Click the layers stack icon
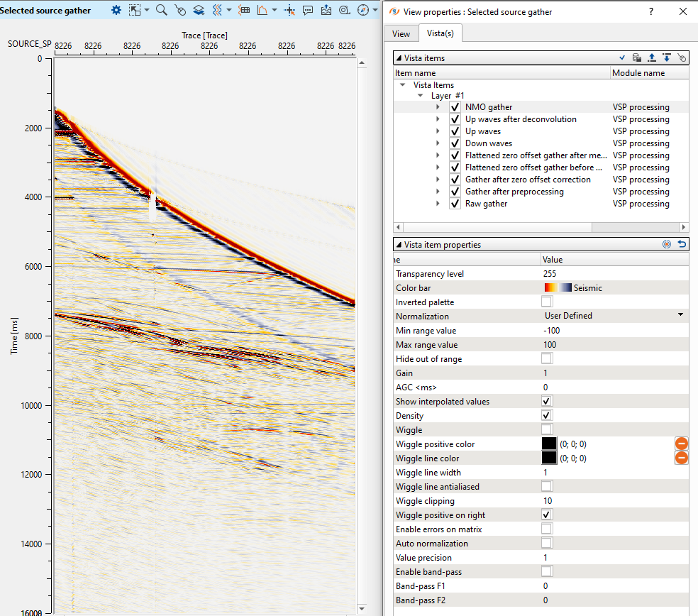 click(199, 10)
